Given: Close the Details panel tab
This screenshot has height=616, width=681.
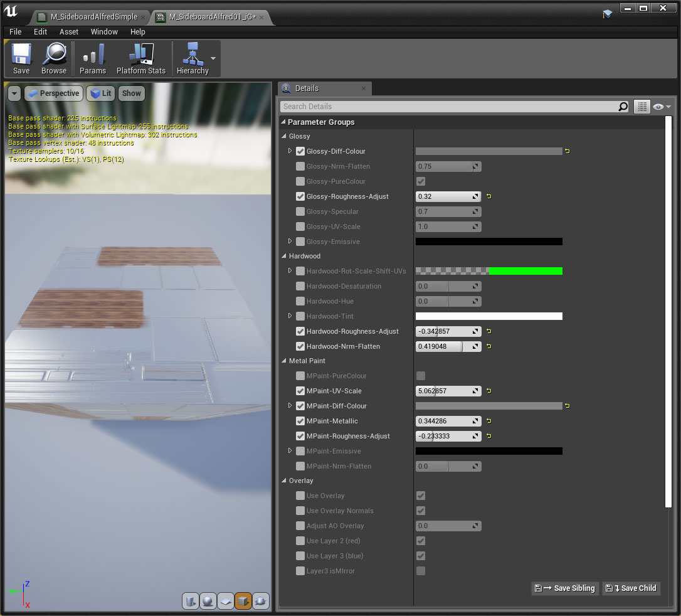Looking at the screenshot, I should [364, 88].
